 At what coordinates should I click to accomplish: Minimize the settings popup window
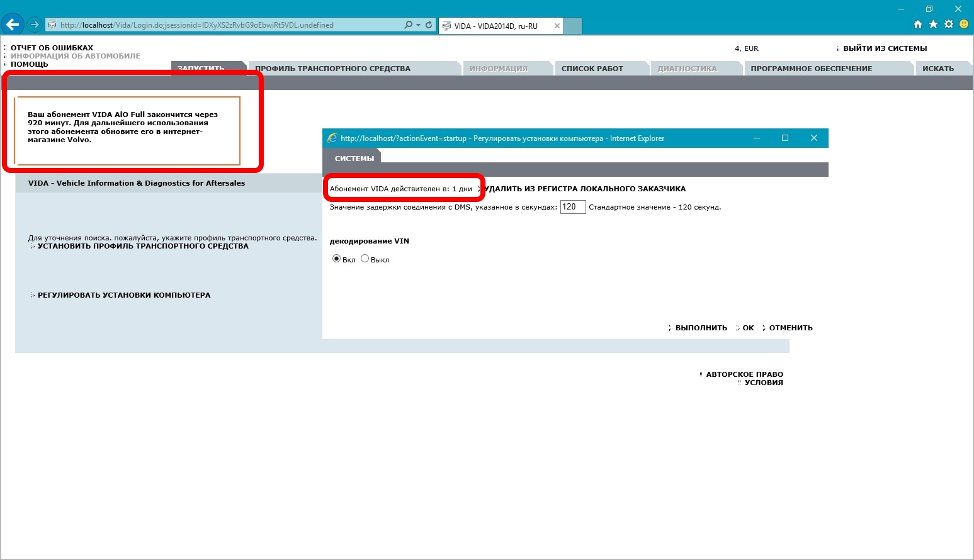(x=756, y=138)
